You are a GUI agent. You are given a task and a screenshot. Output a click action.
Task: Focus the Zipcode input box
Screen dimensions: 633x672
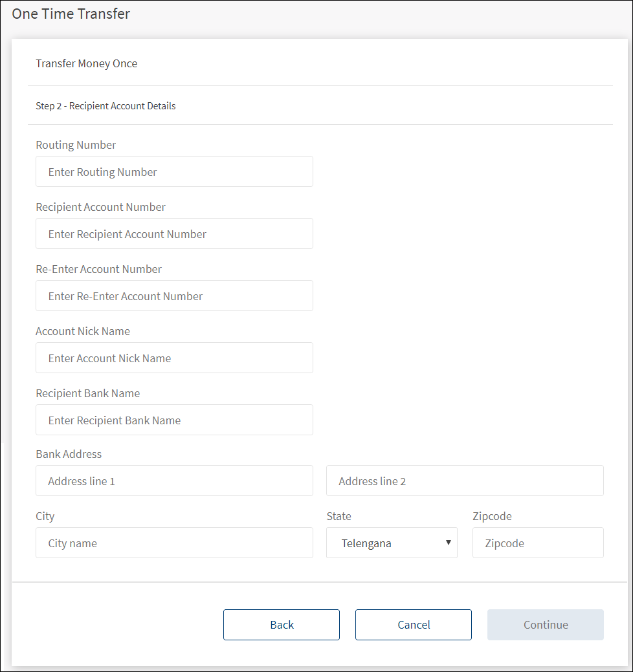tap(538, 543)
